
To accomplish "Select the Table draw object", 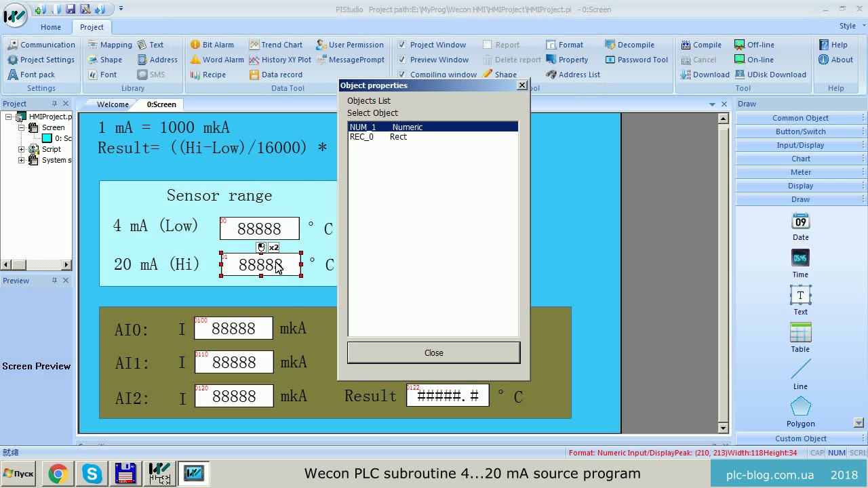I will coord(800,339).
